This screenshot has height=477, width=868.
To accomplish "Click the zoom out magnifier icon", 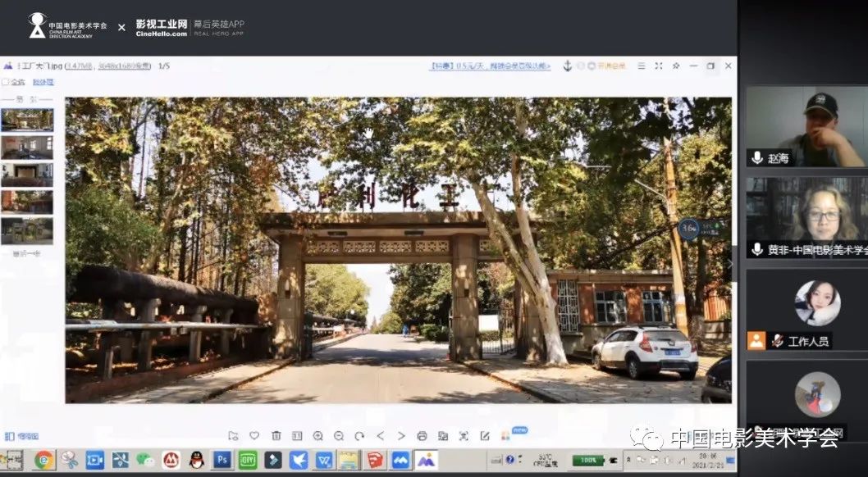I will pyautogui.click(x=339, y=436).
